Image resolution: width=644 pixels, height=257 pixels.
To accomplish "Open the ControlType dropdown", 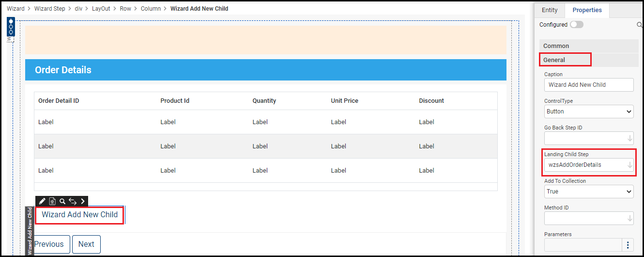I will 589,112.
